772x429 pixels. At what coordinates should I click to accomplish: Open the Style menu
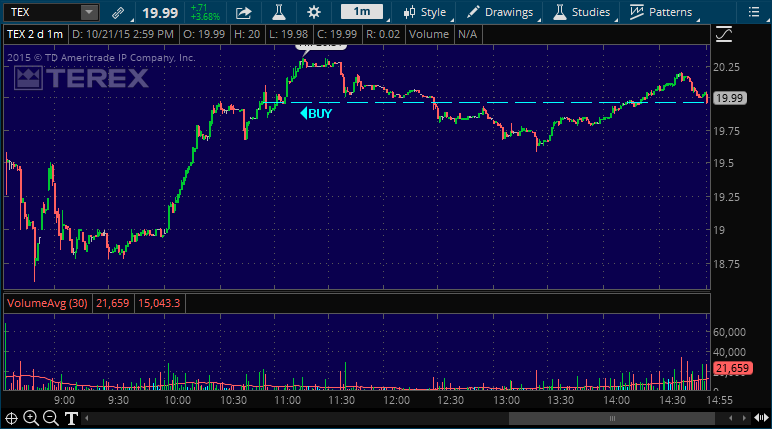[x=425, y=12]
